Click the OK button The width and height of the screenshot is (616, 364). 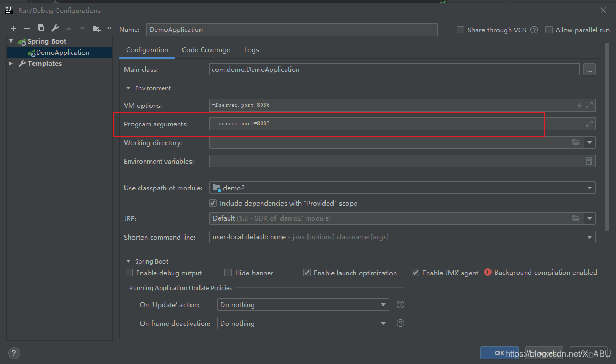(x=500, y=353)
